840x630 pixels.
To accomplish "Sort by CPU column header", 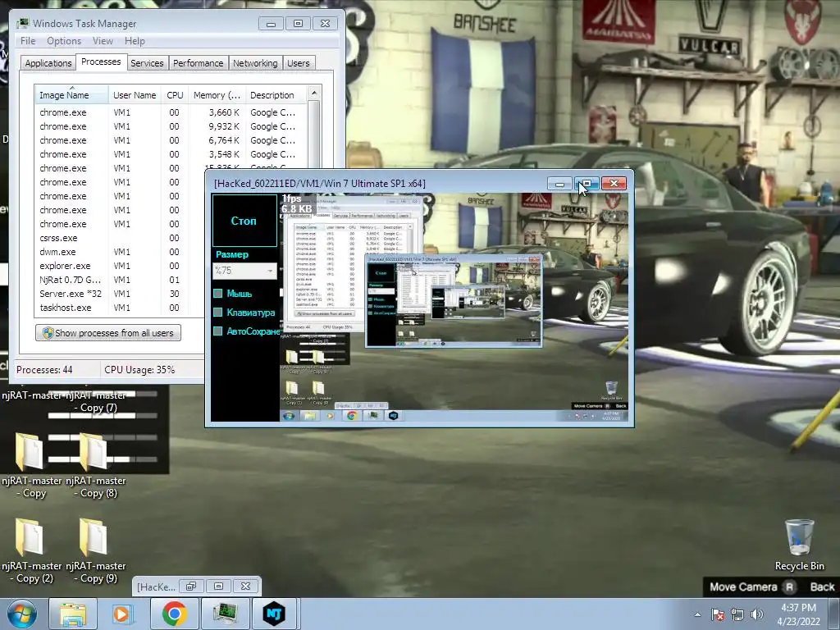I will click(x=175, y=95).
